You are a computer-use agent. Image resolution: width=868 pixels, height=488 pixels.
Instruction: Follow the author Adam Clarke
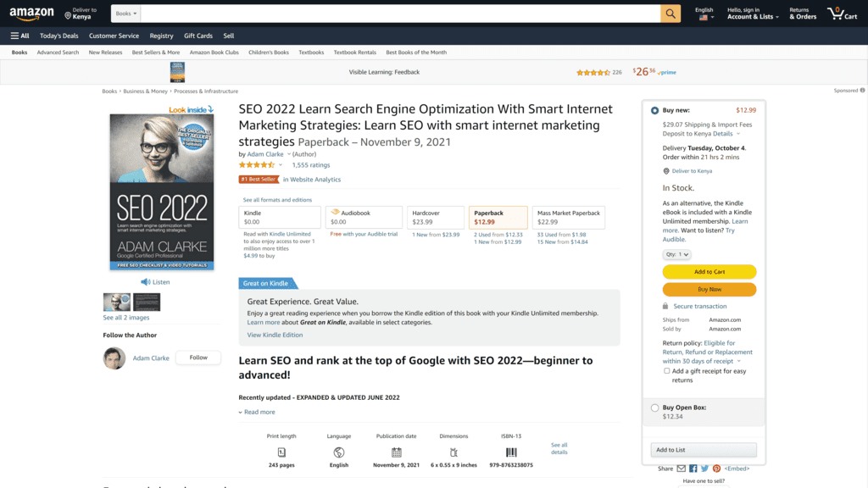[198, 358]
